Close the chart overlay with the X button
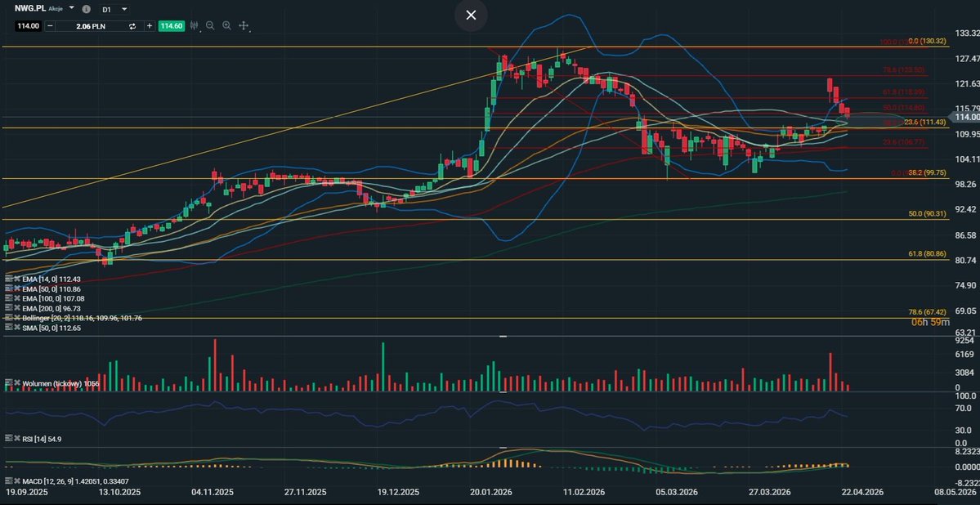 coord(471,15)
